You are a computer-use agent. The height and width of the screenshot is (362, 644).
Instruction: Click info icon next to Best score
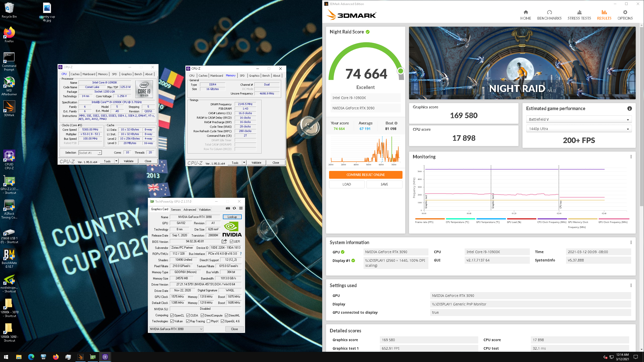point(396,123)
